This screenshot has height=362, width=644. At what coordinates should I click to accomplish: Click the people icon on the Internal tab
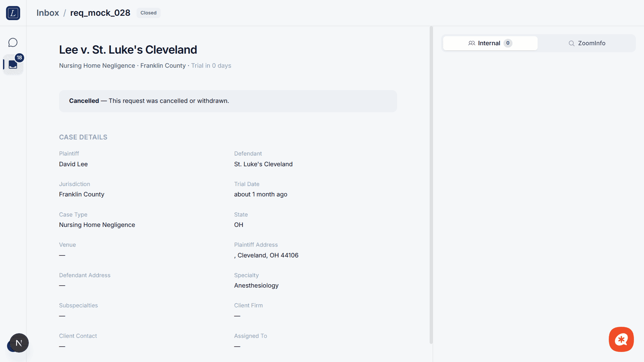(x=471, y=43)
